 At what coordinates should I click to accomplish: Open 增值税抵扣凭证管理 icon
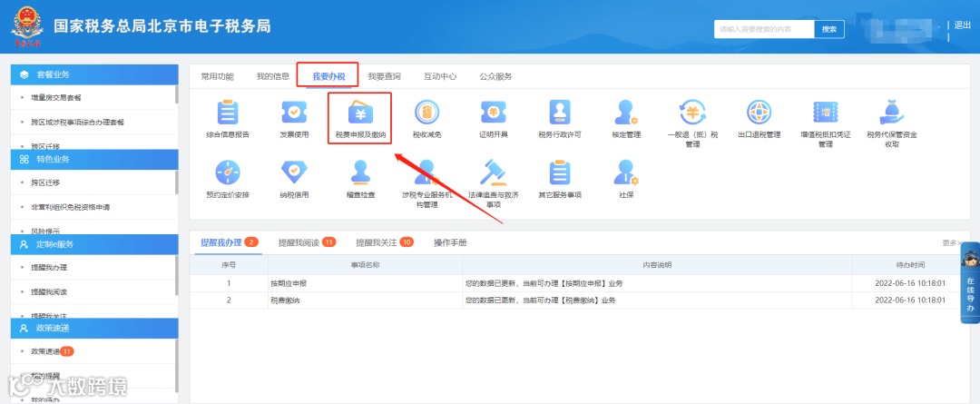pyautogui.click(x=825, y=113)
